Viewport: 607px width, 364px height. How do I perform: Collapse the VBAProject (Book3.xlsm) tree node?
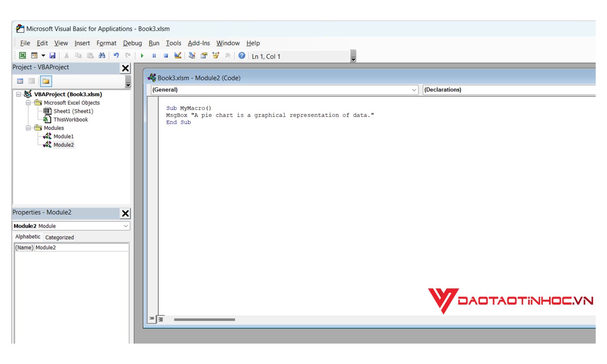point(19,94)
